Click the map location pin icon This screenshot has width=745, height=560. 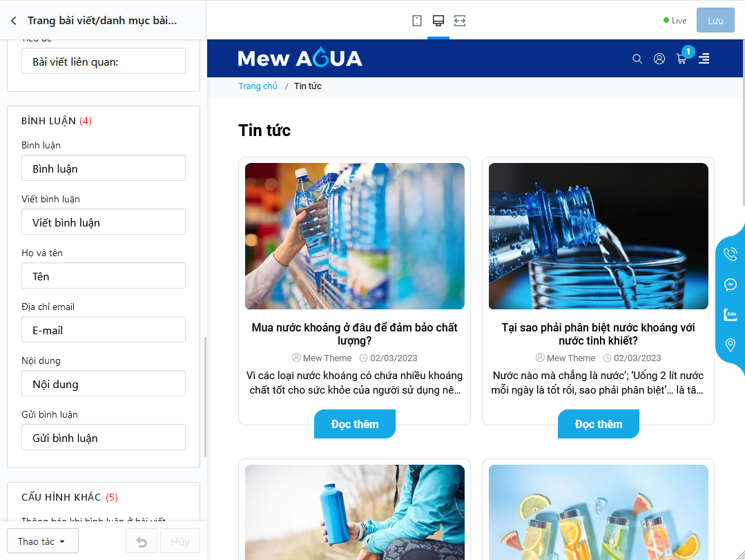pos(731,345)
